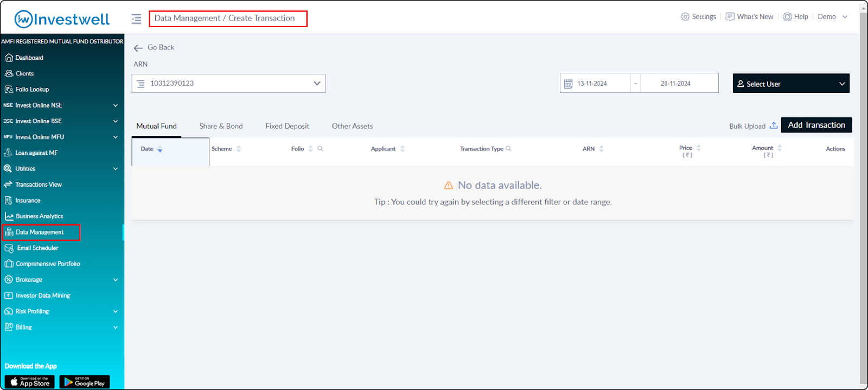The image size is (868, 390).
Task: Click the Actions column header
Action: coord(835,149)
